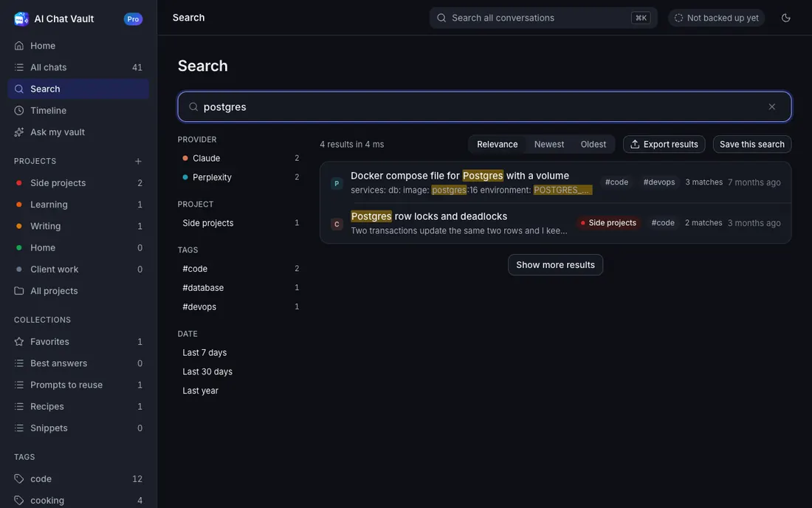Open Postgres row locks and deadlocks result

[x=555, y=223]
